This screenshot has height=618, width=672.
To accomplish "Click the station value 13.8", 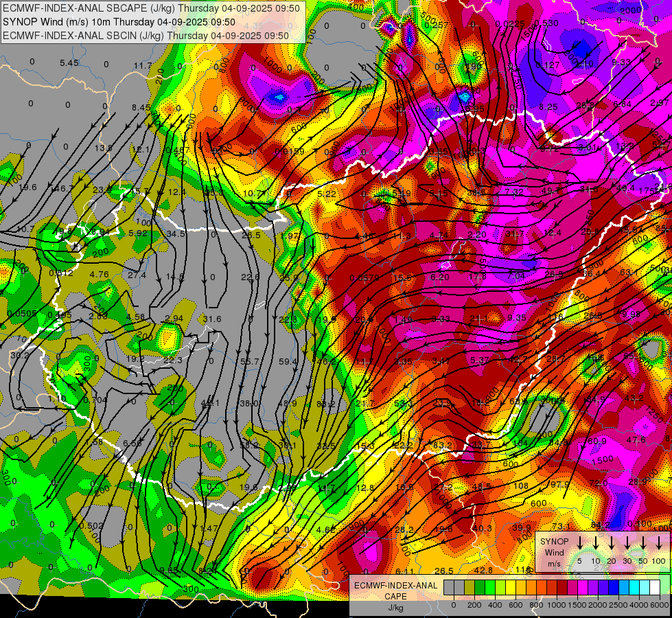I will (x=104, y=148).
